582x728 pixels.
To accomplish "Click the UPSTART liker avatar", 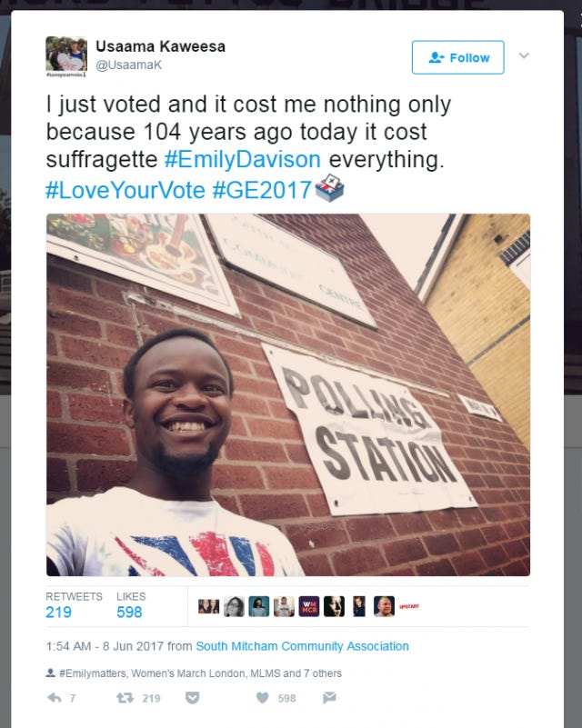I will [409, 606].
